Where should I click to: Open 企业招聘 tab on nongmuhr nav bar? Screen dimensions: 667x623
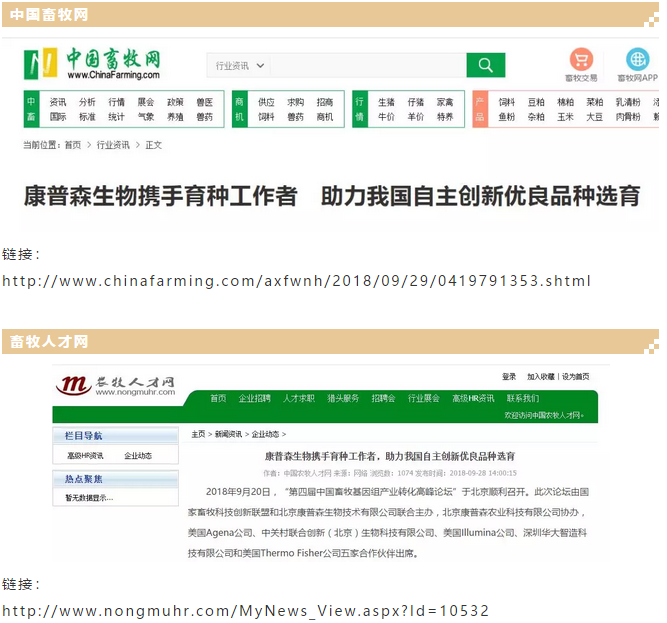pyautogui.click(x=254, y=398)
